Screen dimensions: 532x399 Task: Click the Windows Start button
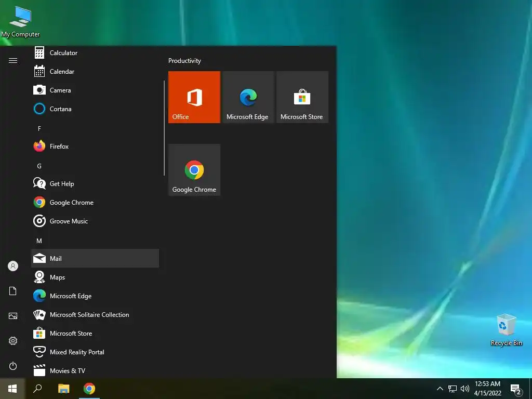pos(12,389)
